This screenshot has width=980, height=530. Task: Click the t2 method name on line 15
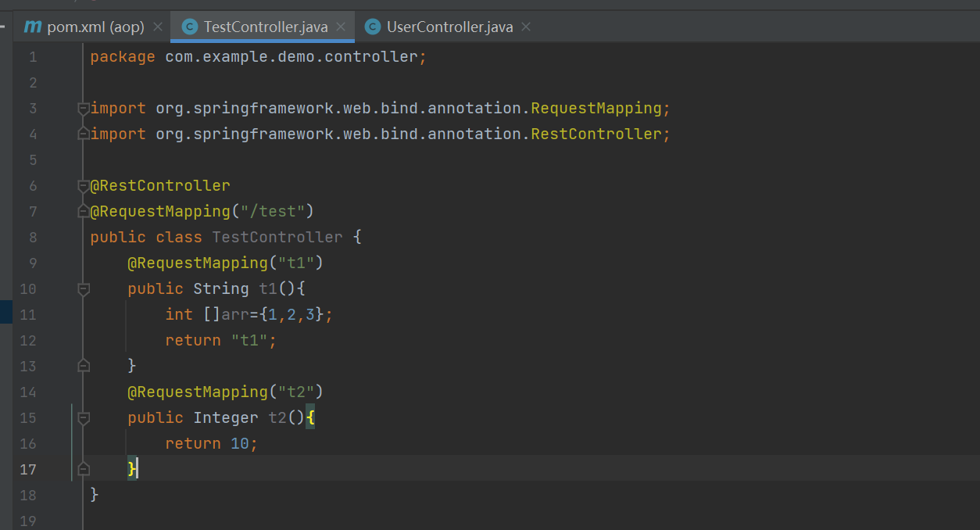277,417
